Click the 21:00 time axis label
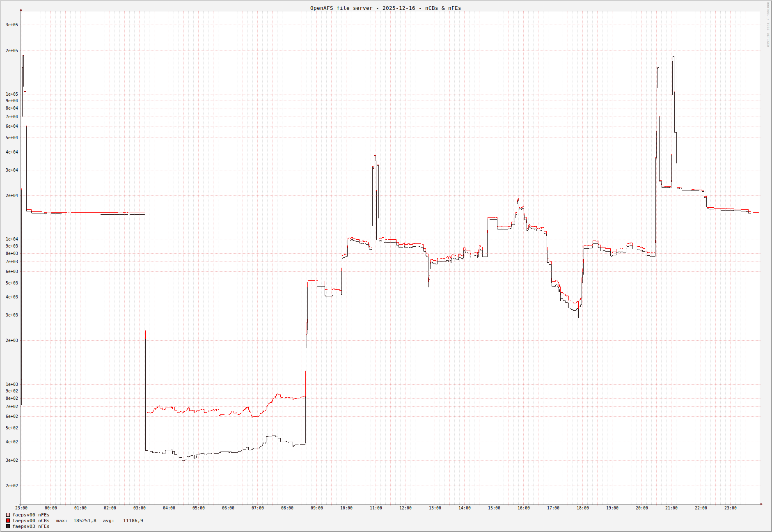772x532 pixels. coord(671,508)
